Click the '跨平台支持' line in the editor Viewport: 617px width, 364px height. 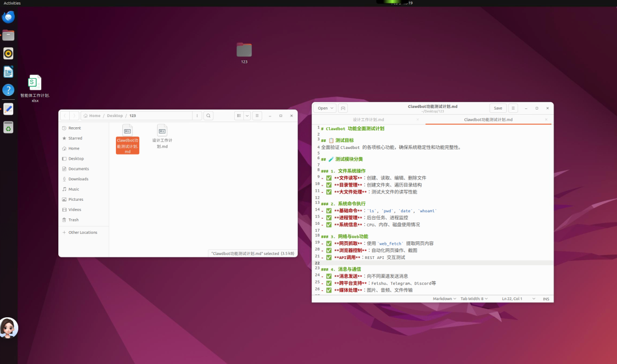pos(378,284)
